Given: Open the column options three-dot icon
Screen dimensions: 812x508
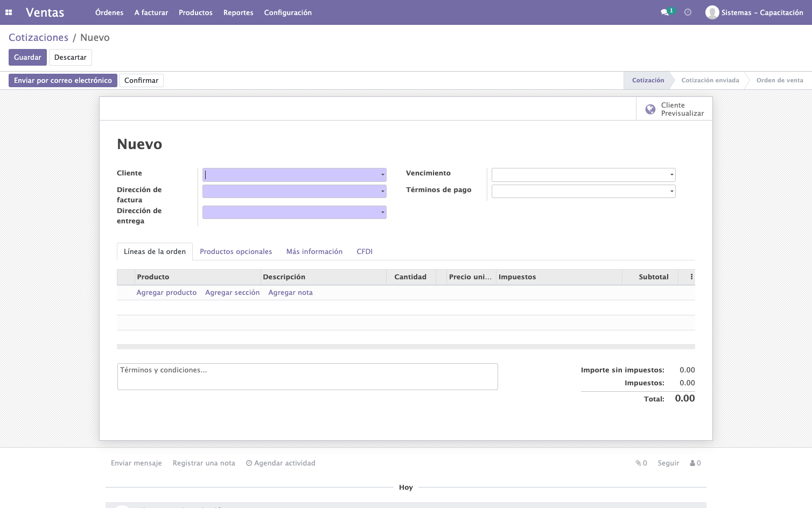Looking at the screenshot, I should click(x=692, y=277).
